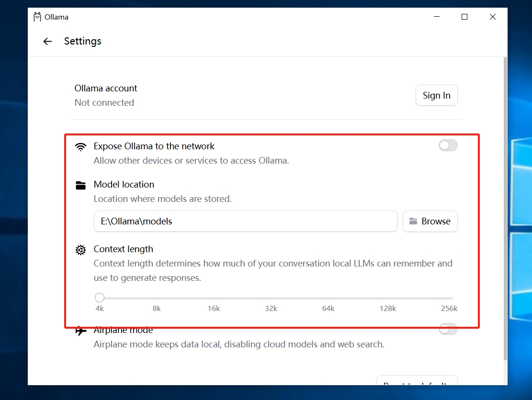Maximize the Ollama window
The image size is (532, 400).
[x=464, y=17]
